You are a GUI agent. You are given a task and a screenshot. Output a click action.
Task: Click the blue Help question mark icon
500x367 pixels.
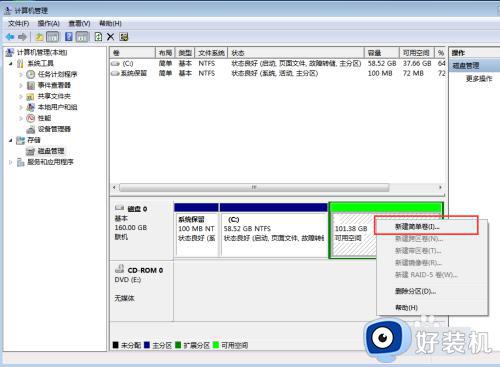pos(69,37)
